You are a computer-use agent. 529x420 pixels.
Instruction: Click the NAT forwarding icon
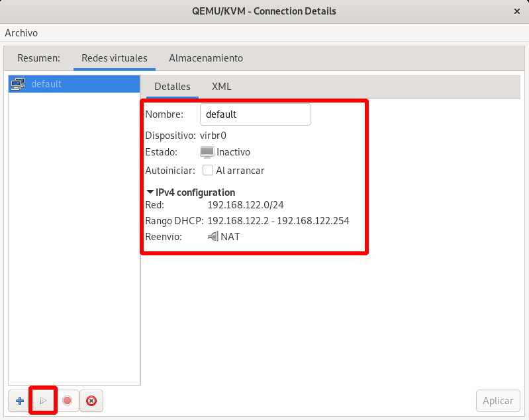pos(213,237)
